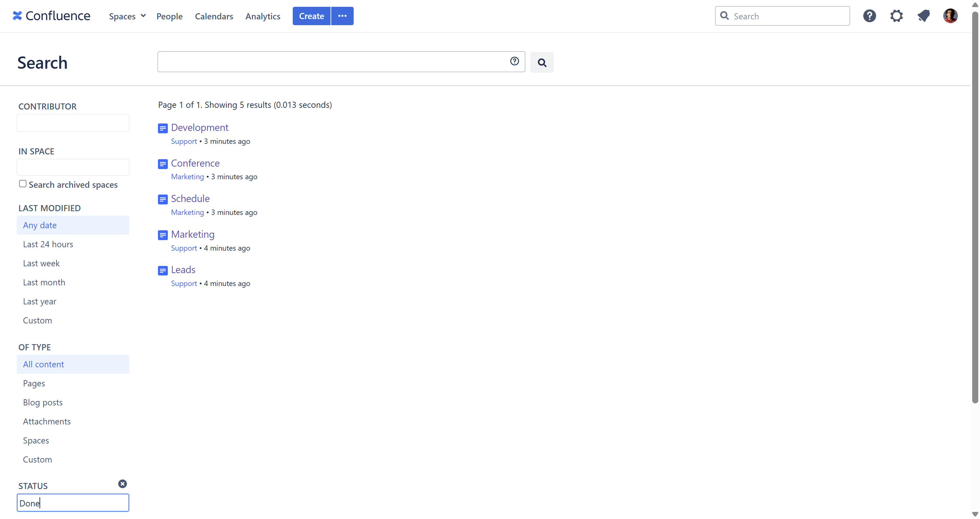The width and height of the screenshot is (980, 519).
Task: Click the Contributor filter input field
Action: pyautogui.click(x=73, y=123)
